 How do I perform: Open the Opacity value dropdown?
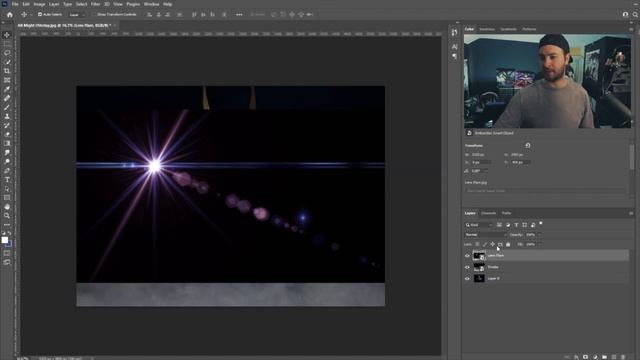pyautogui.click(x=539, y=235)
